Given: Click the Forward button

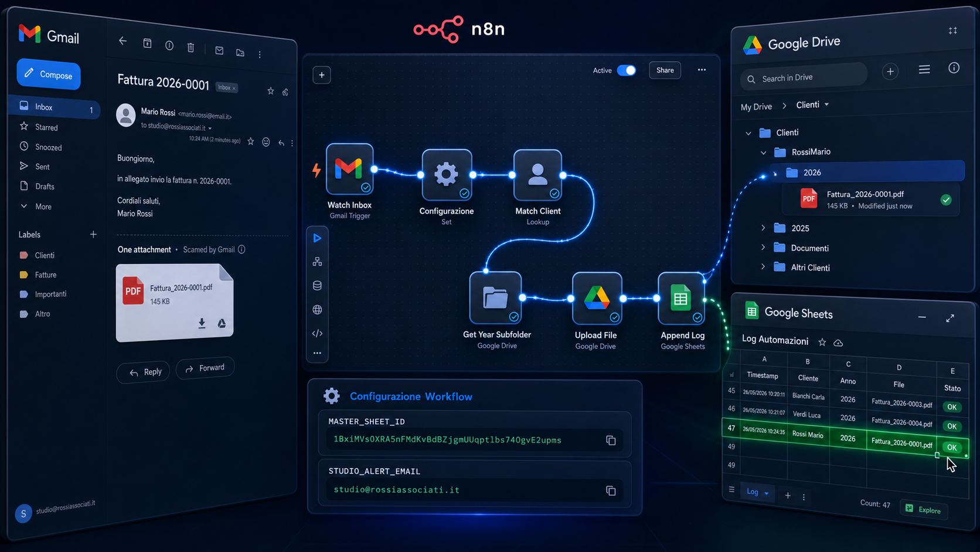Looking at the screenshot, I should pos(205,368).
